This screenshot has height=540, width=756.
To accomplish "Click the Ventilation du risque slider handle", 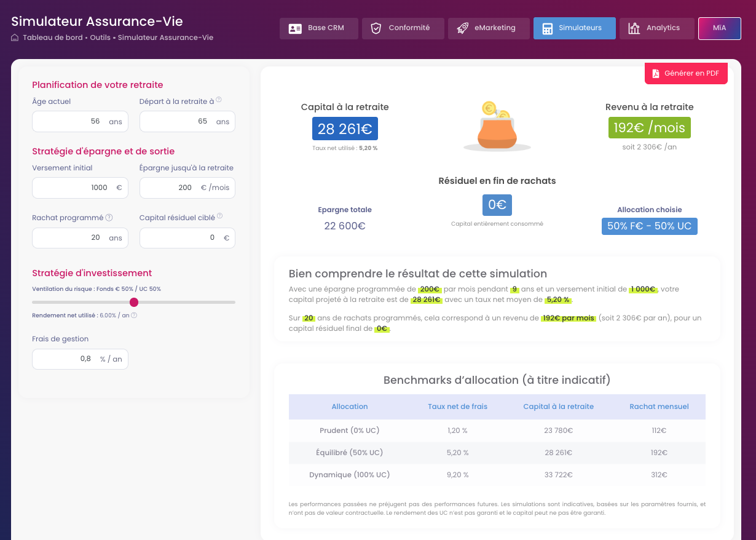I will coord(134,302).
